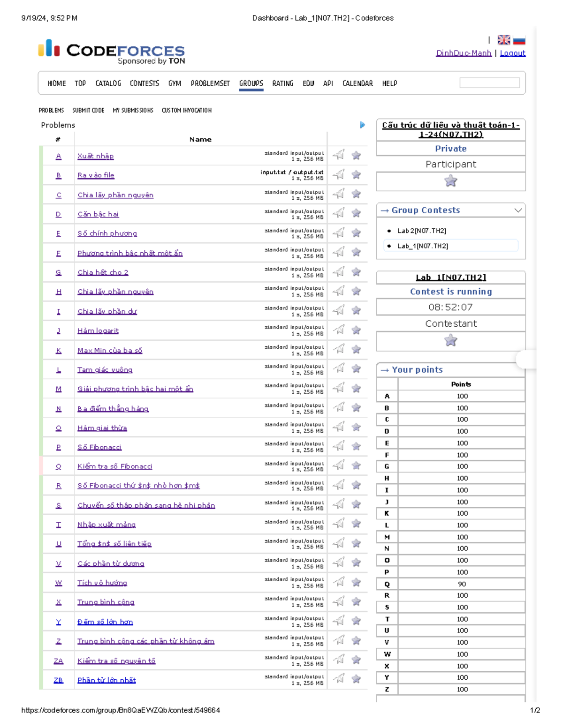Click submit icon for Căn bậc hai

338,213
